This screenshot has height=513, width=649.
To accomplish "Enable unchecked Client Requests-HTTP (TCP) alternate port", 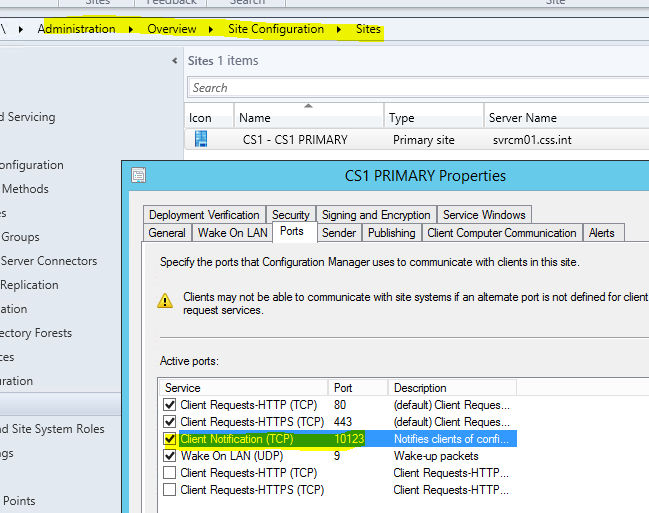I will [x=169, y=472].
